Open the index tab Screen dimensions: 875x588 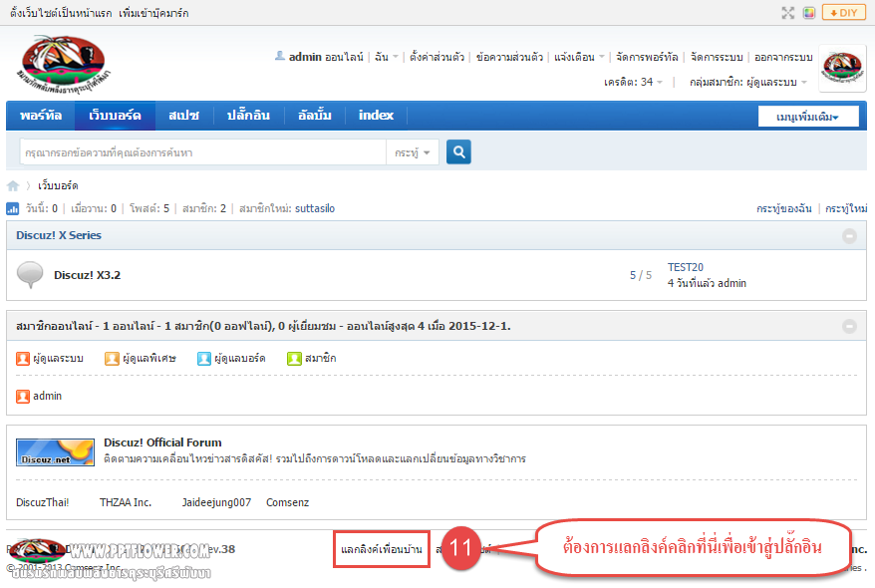click(376, 116)
